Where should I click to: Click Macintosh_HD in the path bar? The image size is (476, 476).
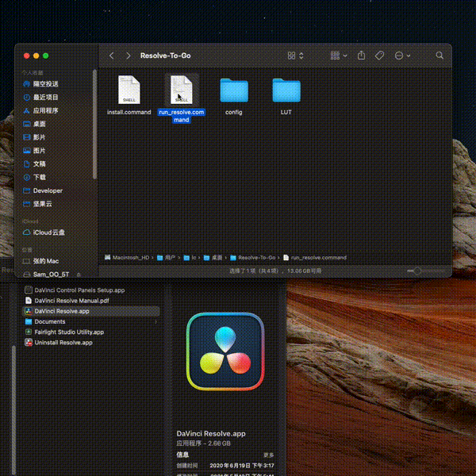127,257
